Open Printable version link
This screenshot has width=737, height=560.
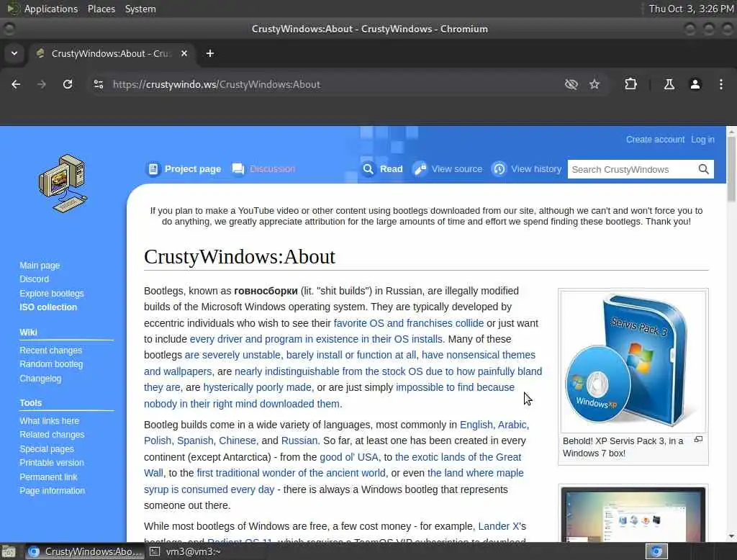(x=52, y=463)
